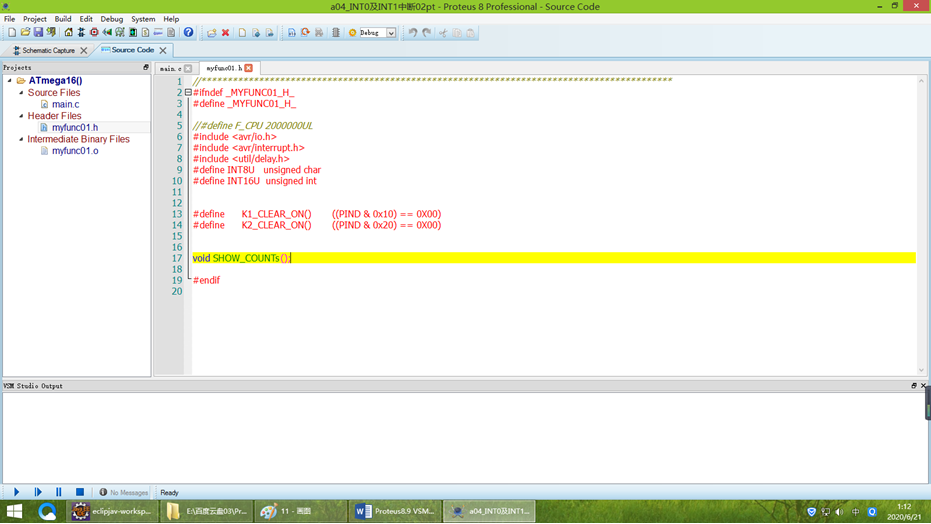Open the Debug configuration dropdown
The width and height of the screenshot is (931, 524).
(x=391, y=33)
